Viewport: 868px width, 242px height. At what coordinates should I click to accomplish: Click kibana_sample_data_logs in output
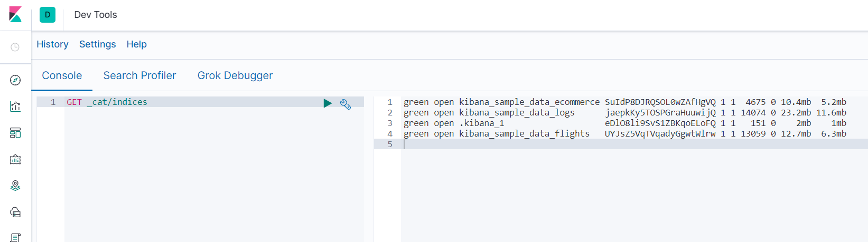517,112
